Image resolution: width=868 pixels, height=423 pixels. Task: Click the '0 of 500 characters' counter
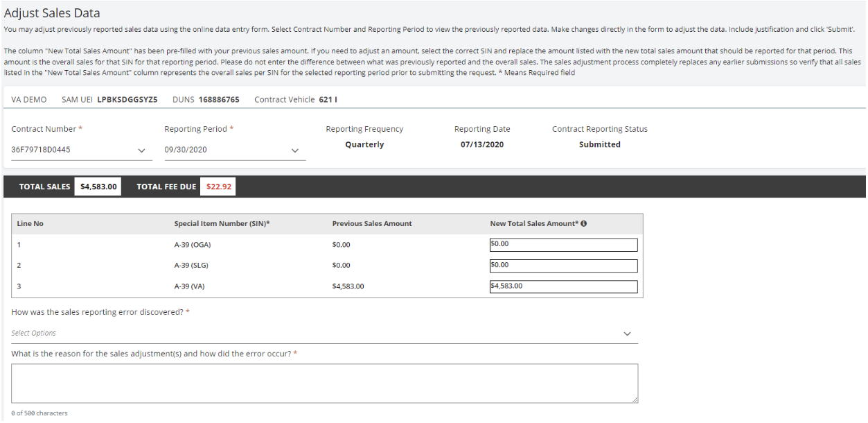pos(39,413)
